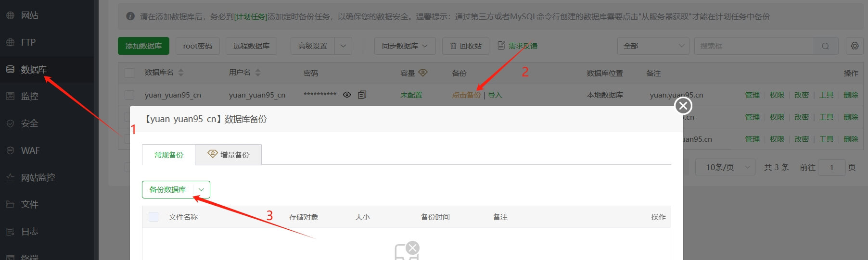The image size is (868, 260).
Task: Click the 日志 log icon
Action: pos(10,231)
